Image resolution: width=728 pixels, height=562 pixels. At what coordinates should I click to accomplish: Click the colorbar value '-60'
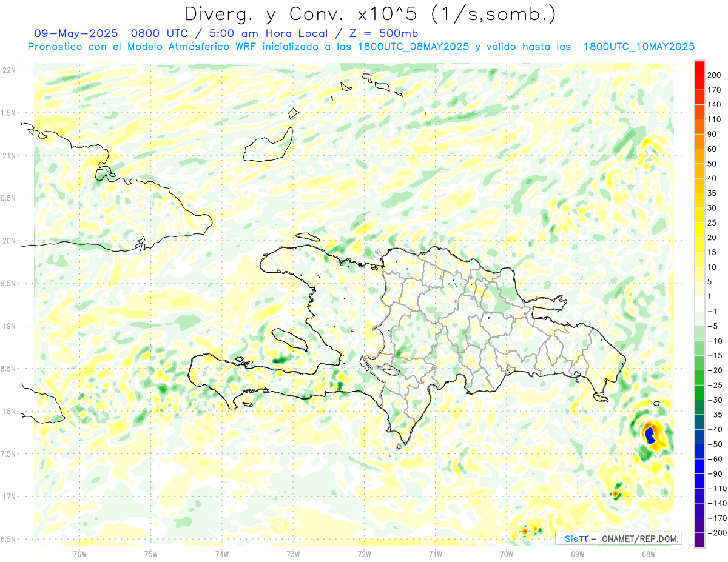715,459
